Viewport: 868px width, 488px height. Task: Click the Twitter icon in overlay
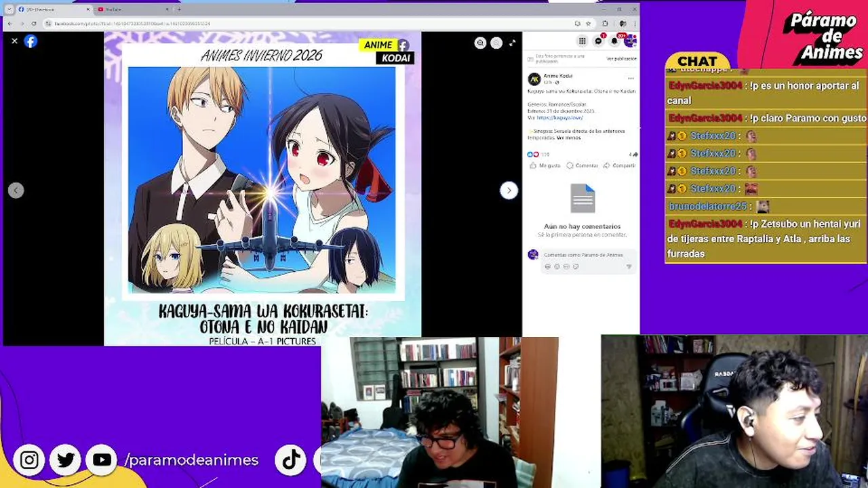click(x=66, y=460)
